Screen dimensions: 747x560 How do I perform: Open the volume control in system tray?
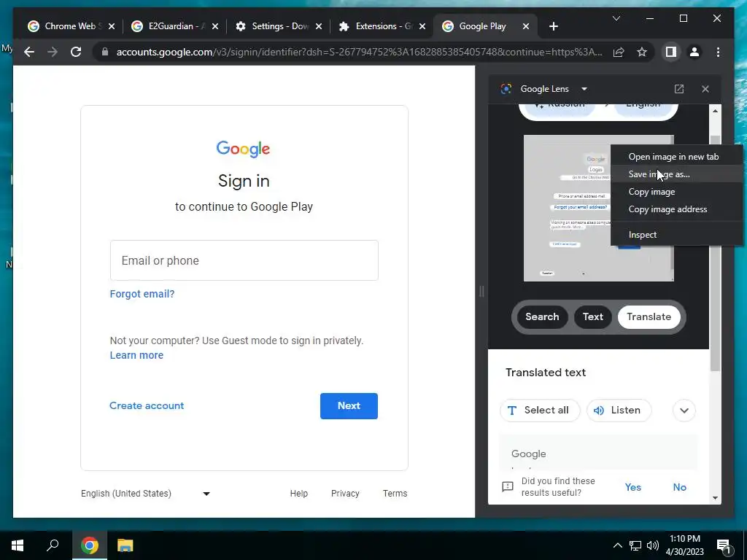[x=653, y=545]
